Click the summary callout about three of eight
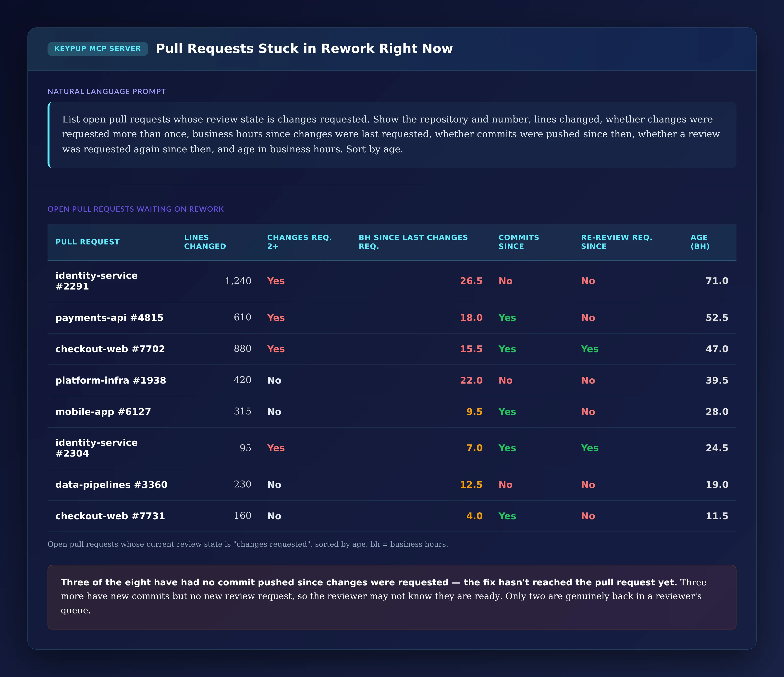Screen dimensions: 784x677 (392, 597)
